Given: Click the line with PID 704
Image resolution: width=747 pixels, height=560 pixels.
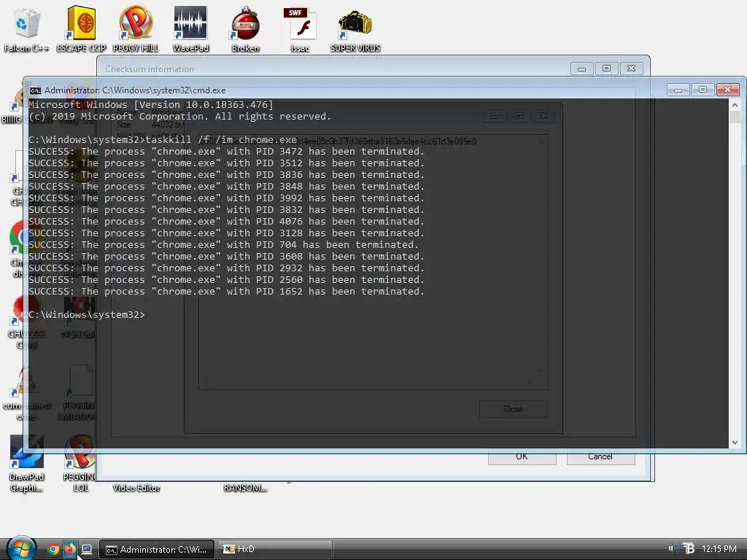Looking at the screenshot, I should click(x=223, y=245).
